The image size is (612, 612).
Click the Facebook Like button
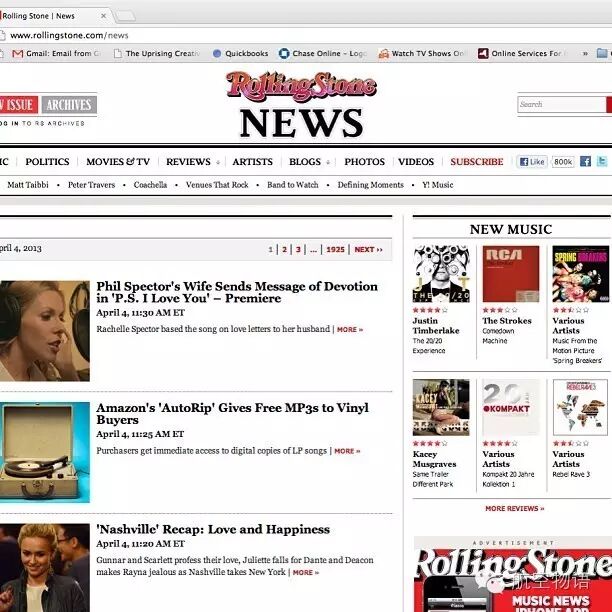pyautogui.click(x=532, y=162)
